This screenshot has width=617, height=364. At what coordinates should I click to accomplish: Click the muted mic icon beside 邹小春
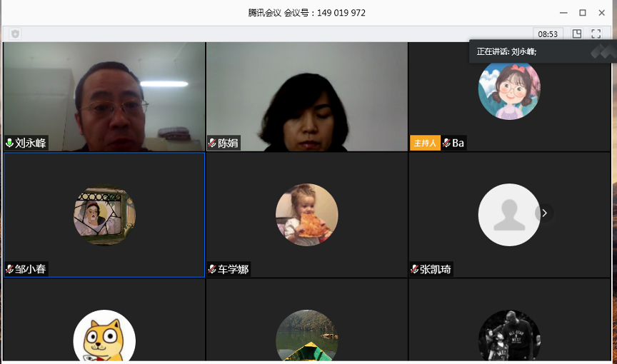pos(10,270)
